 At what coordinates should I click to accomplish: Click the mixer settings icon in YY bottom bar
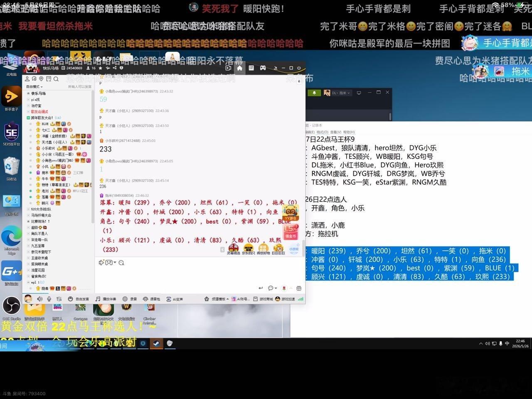(x=59, y=299)
